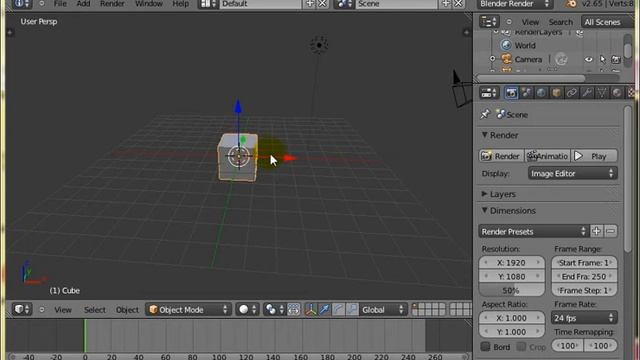The height and width of the screenshot is (360, 640).
Task: Click the Resolution X 1920 field
Action: (x=511, y=263)
